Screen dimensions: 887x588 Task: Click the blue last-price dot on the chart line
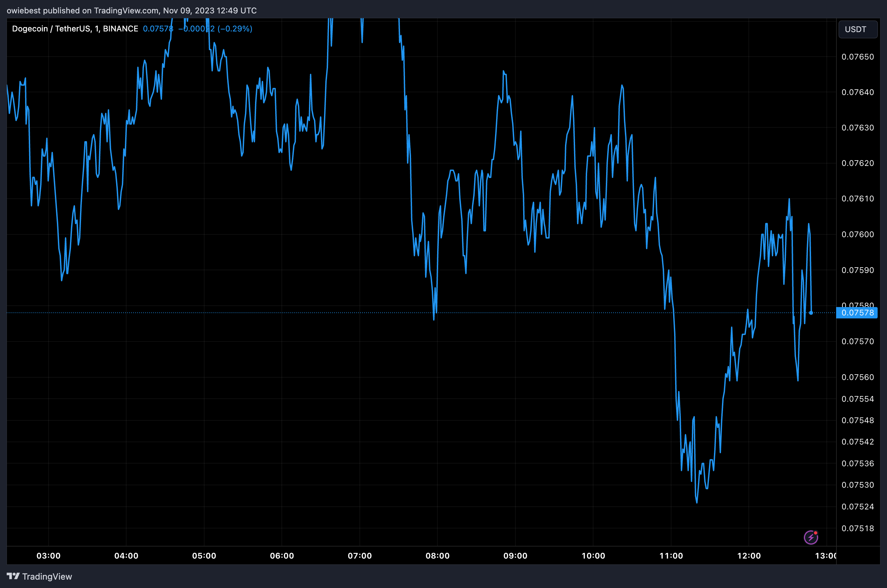811,313
